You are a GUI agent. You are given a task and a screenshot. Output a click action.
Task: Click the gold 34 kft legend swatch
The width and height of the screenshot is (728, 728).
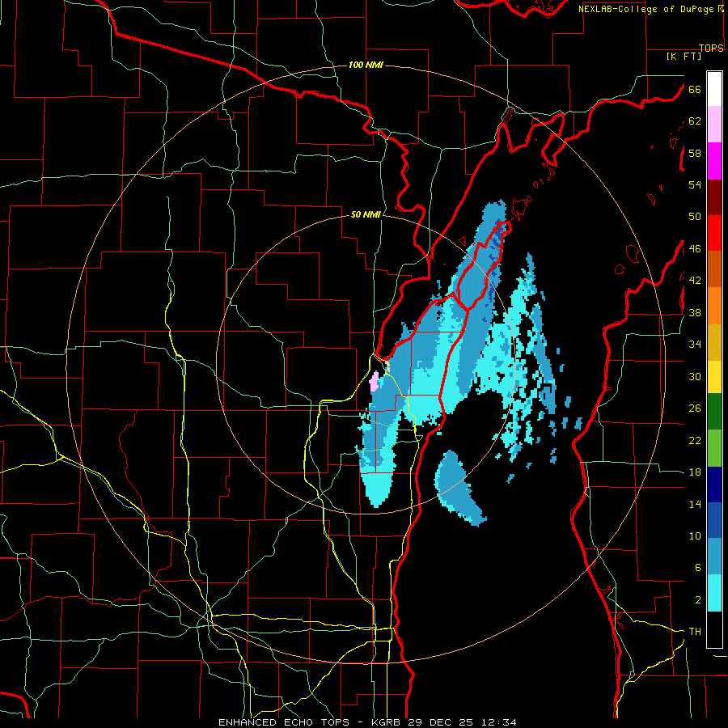click(714, 342)
